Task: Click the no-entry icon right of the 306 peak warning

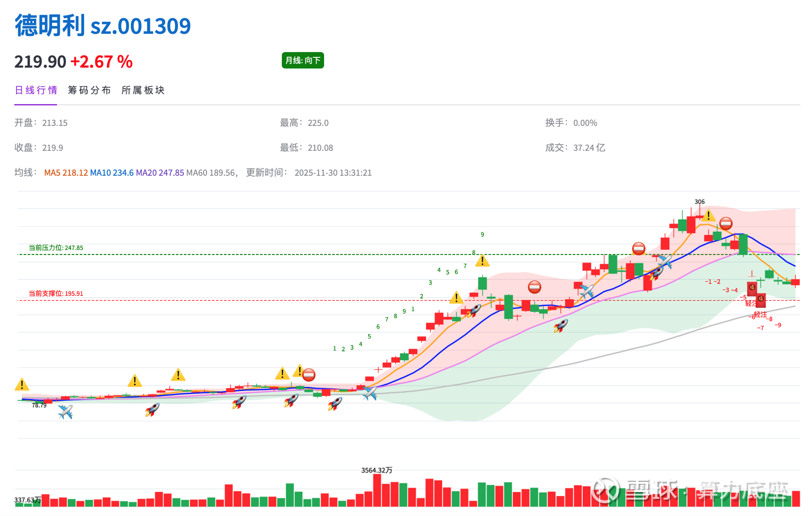Action: pyautogui.click(x=726, y=223)
